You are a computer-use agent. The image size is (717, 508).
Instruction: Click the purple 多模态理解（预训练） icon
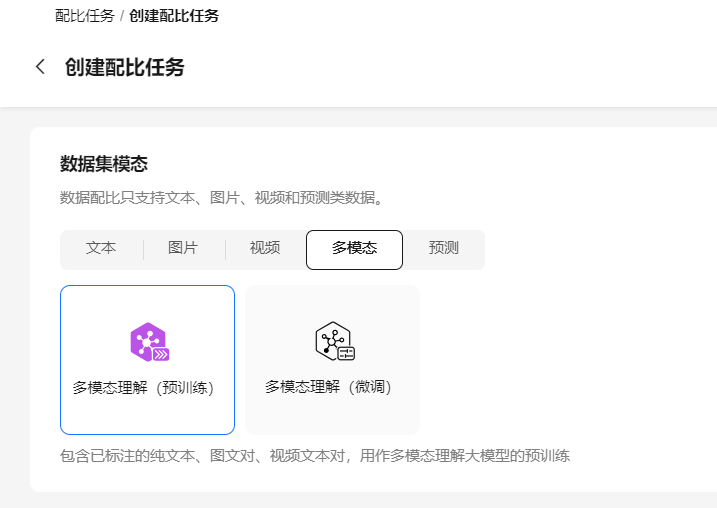pos(148,343)
